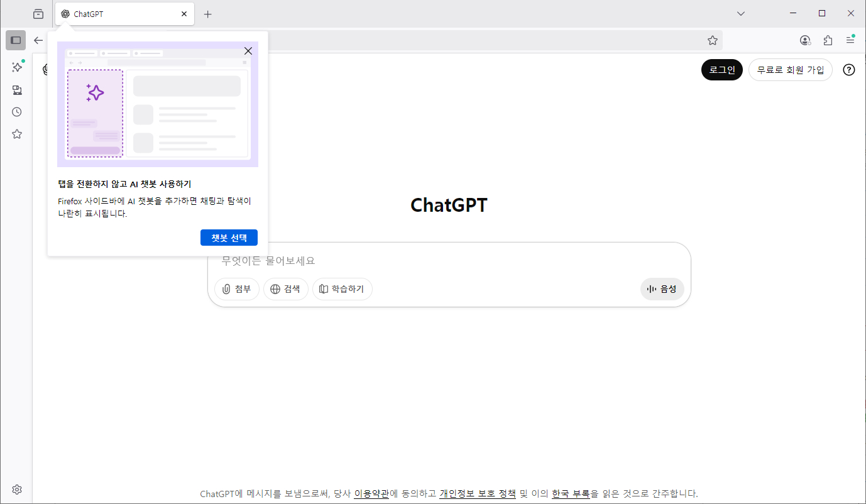866x504 pixels.
Task: Click the 로그인 button
Action: tap(721, 70)
